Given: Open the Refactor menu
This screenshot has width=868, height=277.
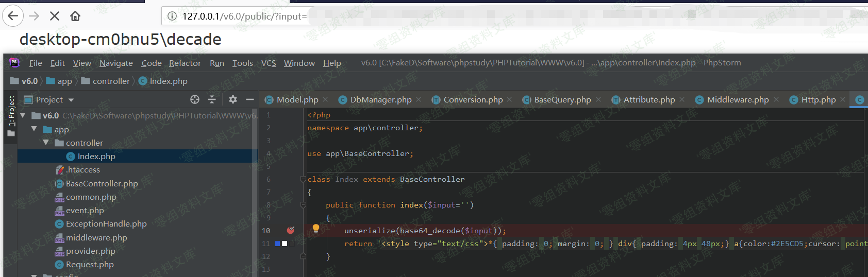Looking at the screenshot, I should click(x=185, y=63).
